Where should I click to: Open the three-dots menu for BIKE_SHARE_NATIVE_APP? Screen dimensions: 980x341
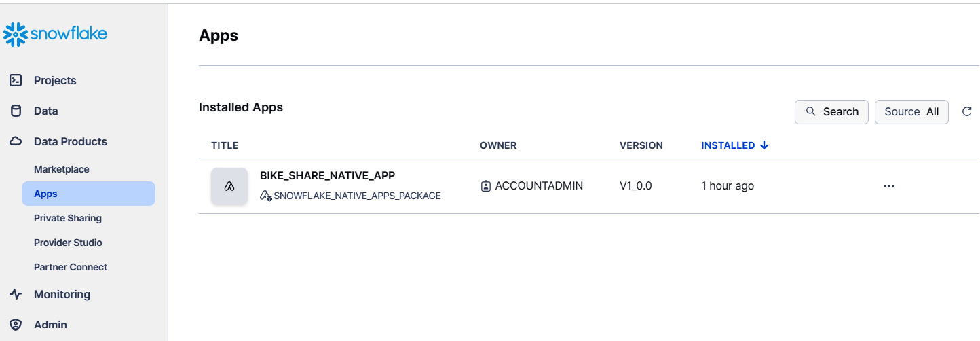[889, 186]
